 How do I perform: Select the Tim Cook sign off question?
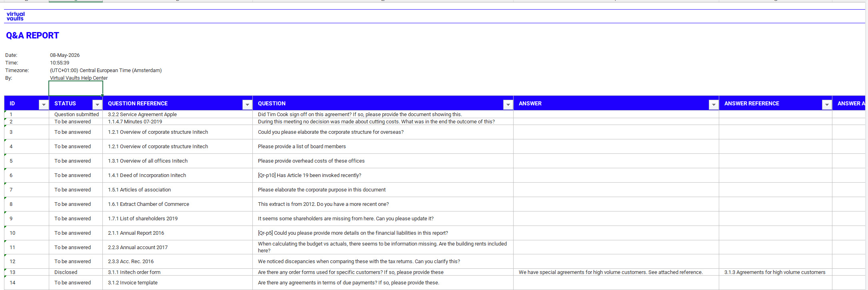click(383, 114)
